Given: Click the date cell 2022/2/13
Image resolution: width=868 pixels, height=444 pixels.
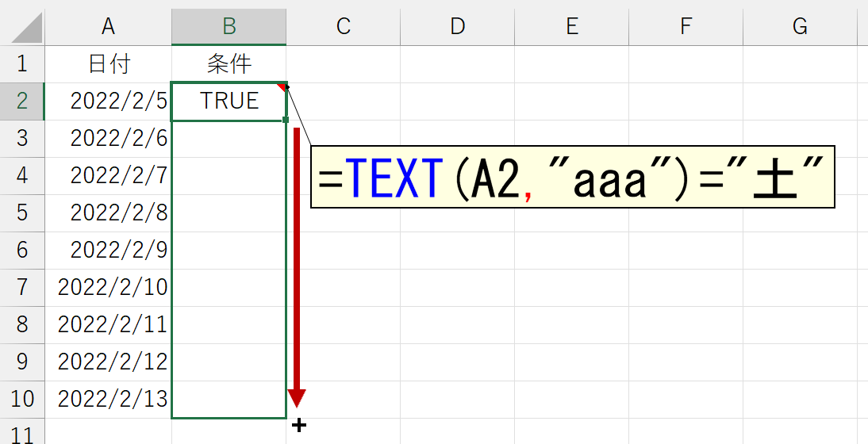Looking at the screenshot, I should click(x=109, y=400).
